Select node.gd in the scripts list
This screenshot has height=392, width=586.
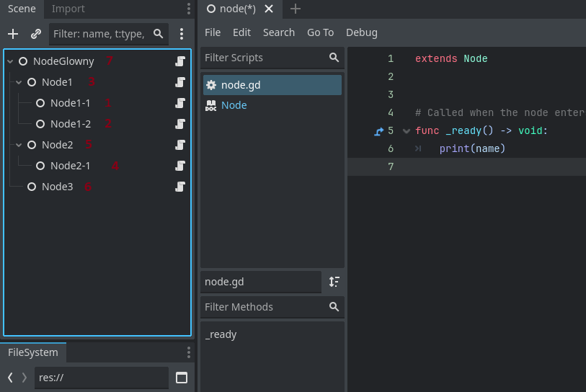pos(272,85)
